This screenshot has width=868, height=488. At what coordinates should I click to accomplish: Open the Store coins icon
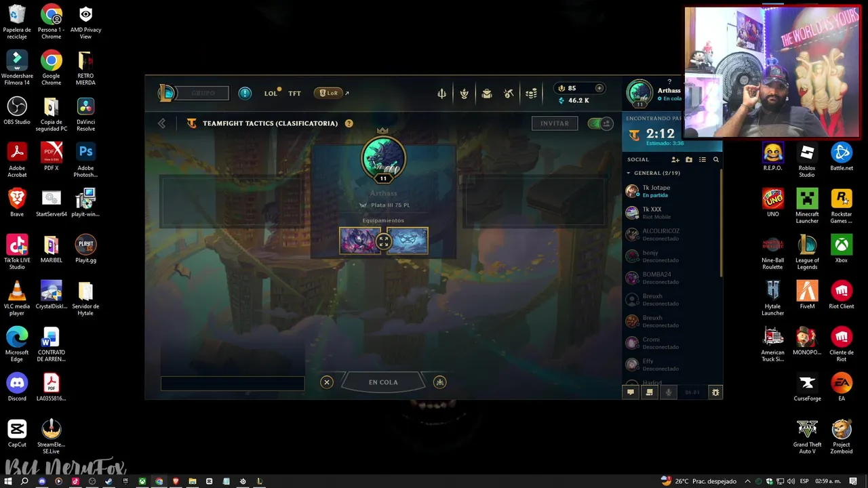tap(532, 94)
